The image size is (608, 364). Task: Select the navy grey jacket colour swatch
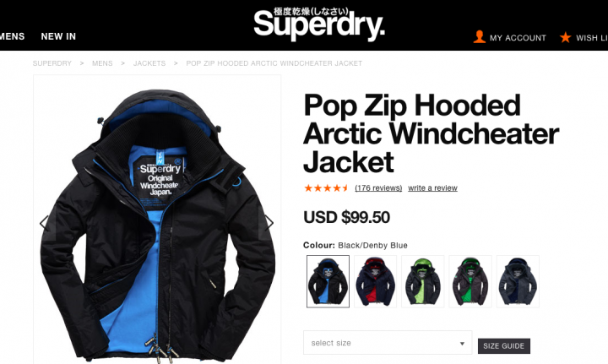518,281
